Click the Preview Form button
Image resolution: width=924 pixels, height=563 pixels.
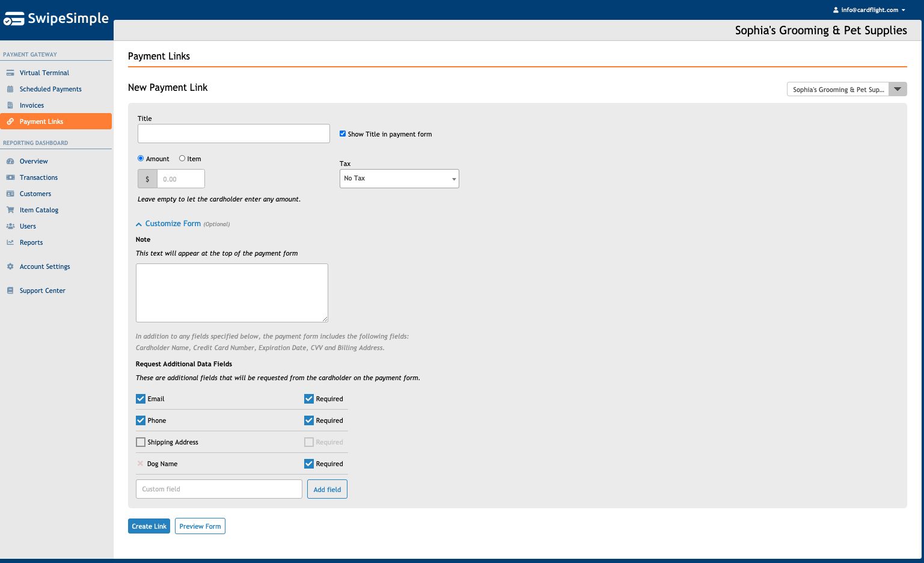[200, 526]
